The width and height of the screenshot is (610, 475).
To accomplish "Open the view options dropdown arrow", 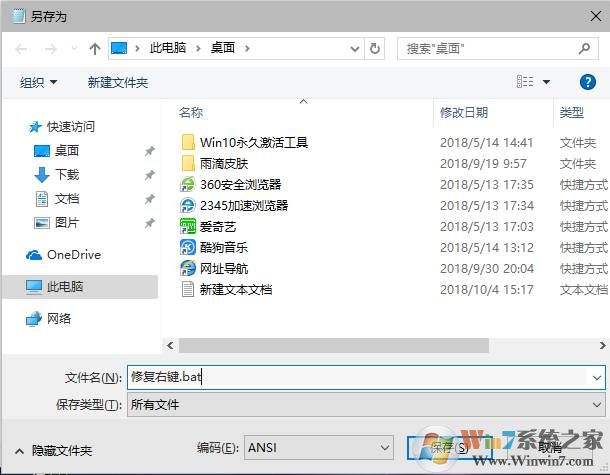I will point(546,82).
